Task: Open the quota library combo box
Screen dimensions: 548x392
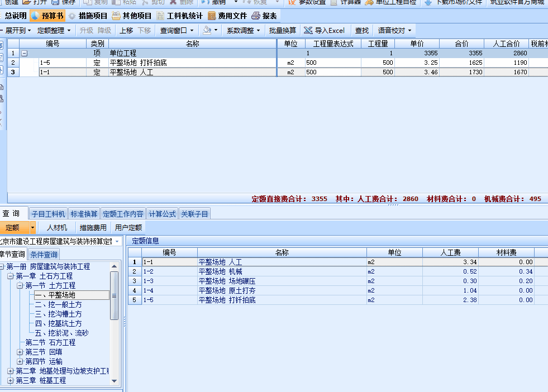Action: (x=60, y=241)
